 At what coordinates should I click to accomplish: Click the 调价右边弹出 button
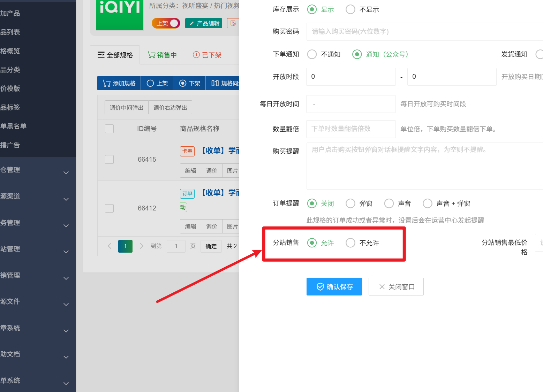170,108
